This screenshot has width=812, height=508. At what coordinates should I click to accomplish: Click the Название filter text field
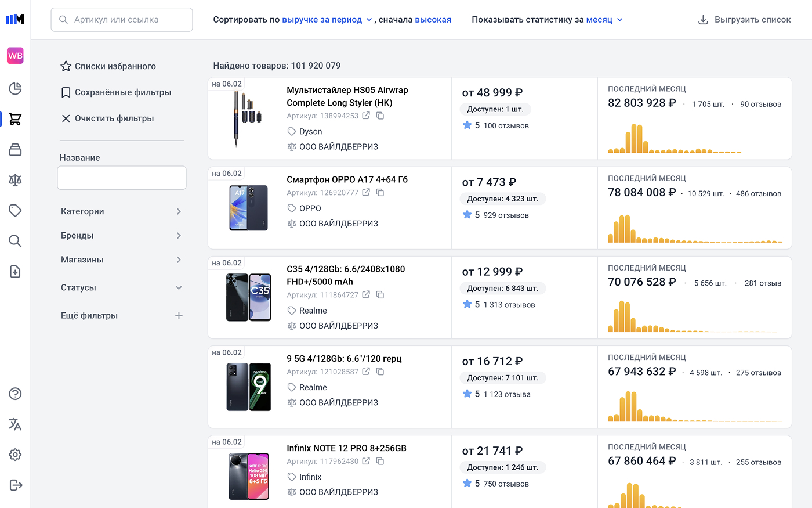coord(122,178)
